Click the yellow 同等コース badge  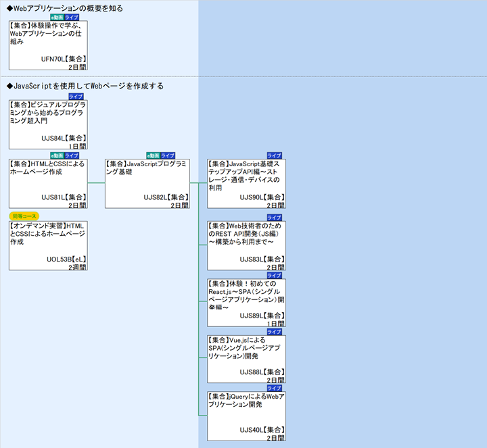24,216
